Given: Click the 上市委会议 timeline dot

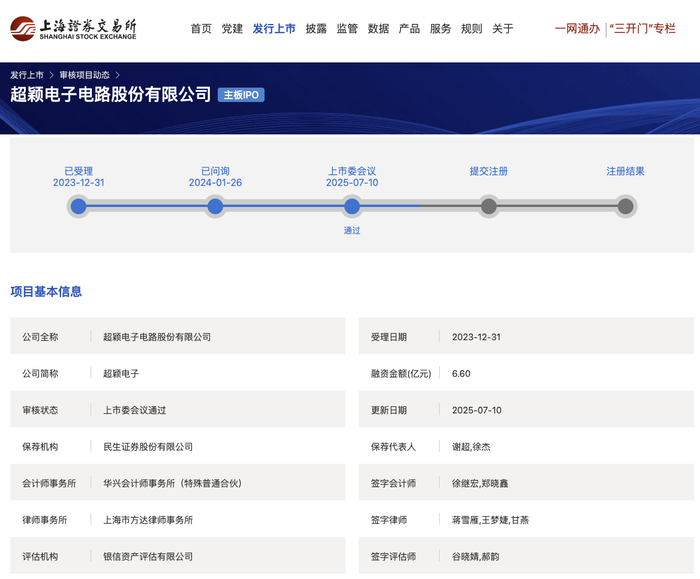Looking at the screenshot, I should pyautogui.click(x=352, y=206).
